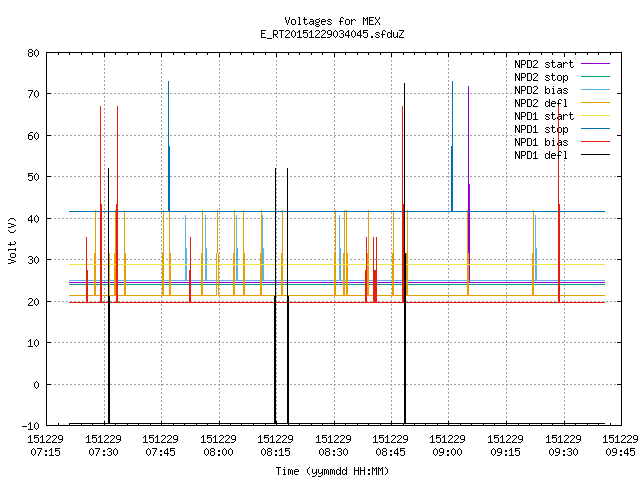Screen dimensions: 640x480
Task: Click the x-axis tick label 08:00
Action: pos(218,452)
